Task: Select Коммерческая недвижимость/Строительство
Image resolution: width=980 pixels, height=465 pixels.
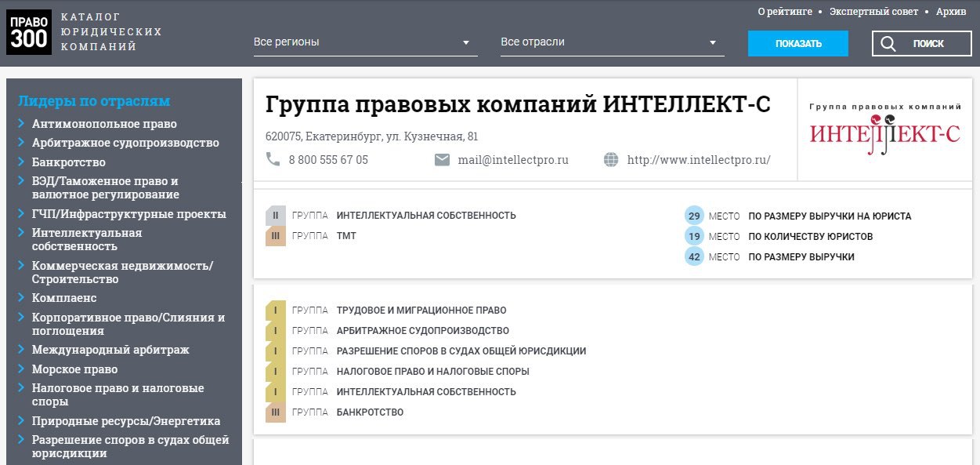Action: (x=122, y=272)
